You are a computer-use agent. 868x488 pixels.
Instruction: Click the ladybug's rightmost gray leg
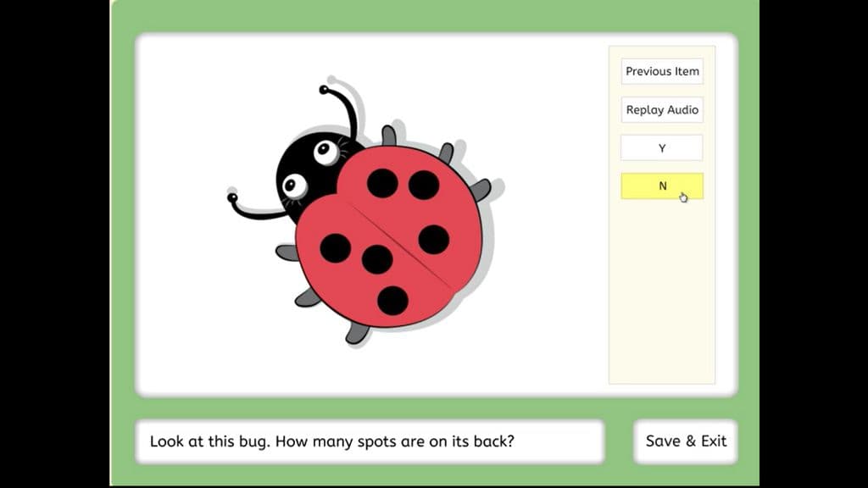(480, 190)
